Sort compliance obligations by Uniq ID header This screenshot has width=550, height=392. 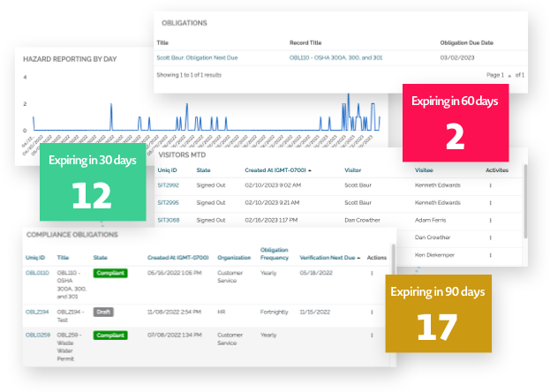click(x=35, y=257)
